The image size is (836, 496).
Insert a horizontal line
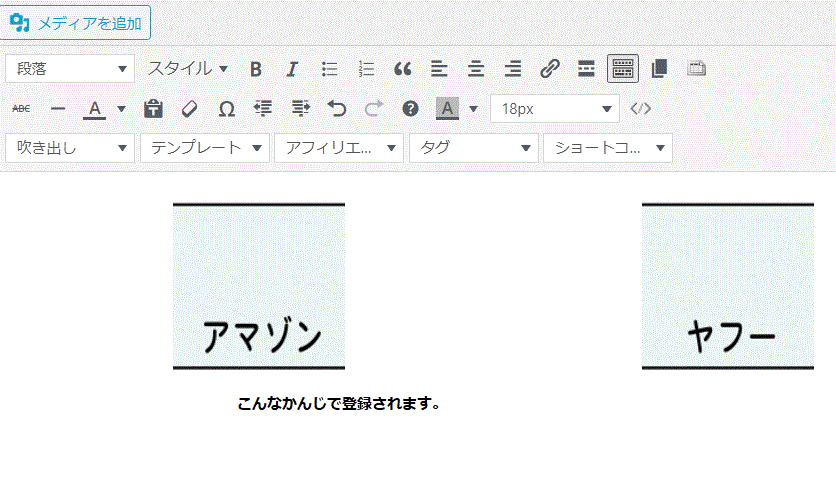[x=58, y=109]
